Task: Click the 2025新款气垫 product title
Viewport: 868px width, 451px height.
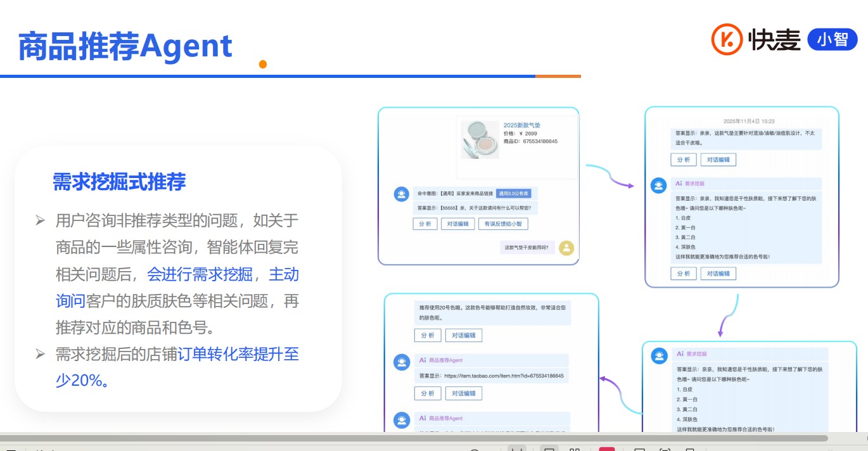Action: [522, 125]
